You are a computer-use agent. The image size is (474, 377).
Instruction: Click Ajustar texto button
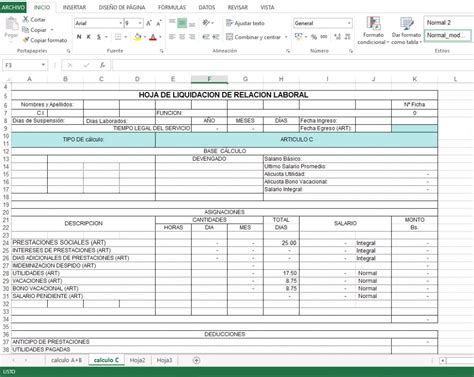coord(245,23)
